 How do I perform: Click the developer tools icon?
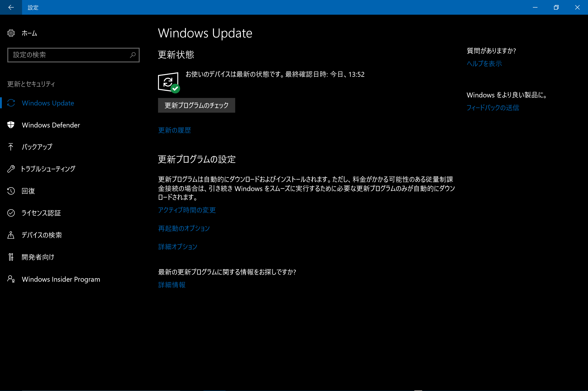click(11, 257)
